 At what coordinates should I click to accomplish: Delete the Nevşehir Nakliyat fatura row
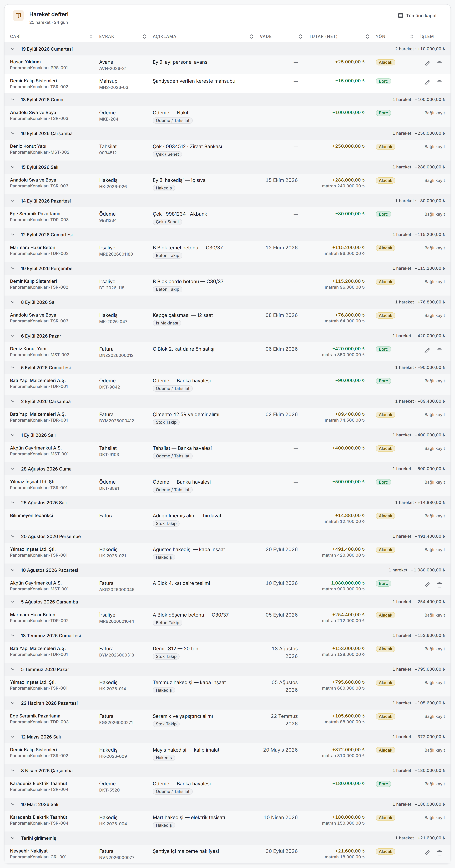click(x=439, y=853)
